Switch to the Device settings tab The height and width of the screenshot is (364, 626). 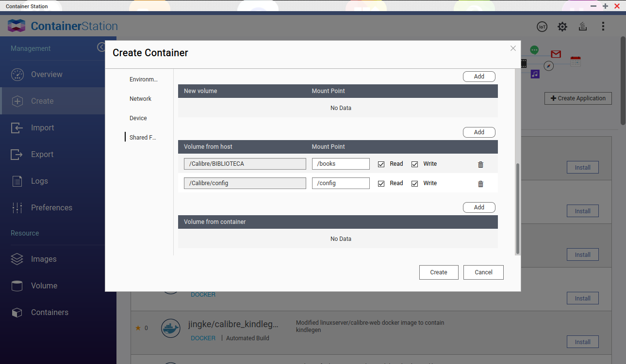click(x=138, y=118)
